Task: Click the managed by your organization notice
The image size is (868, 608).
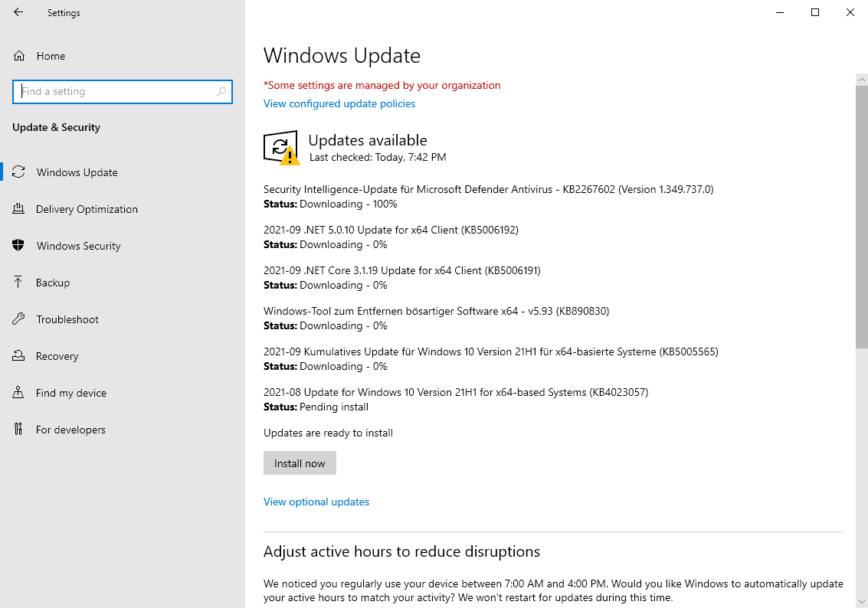Action: click(x=382, y=85)
